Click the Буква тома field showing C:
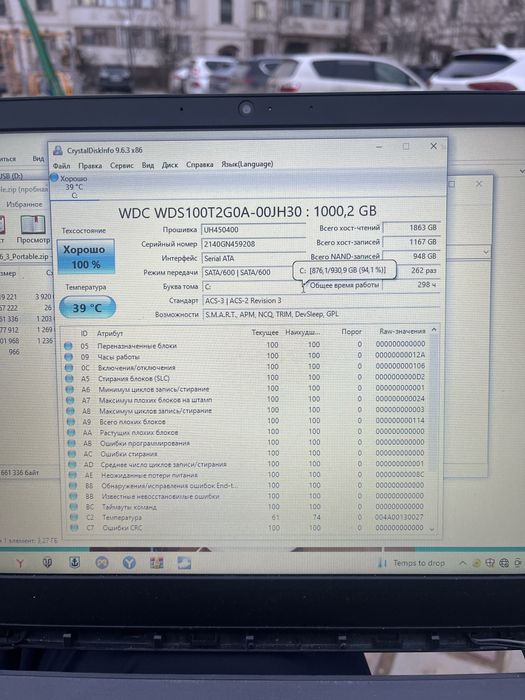The width and height of the screenshot is (525, 700). pos(253,287)
